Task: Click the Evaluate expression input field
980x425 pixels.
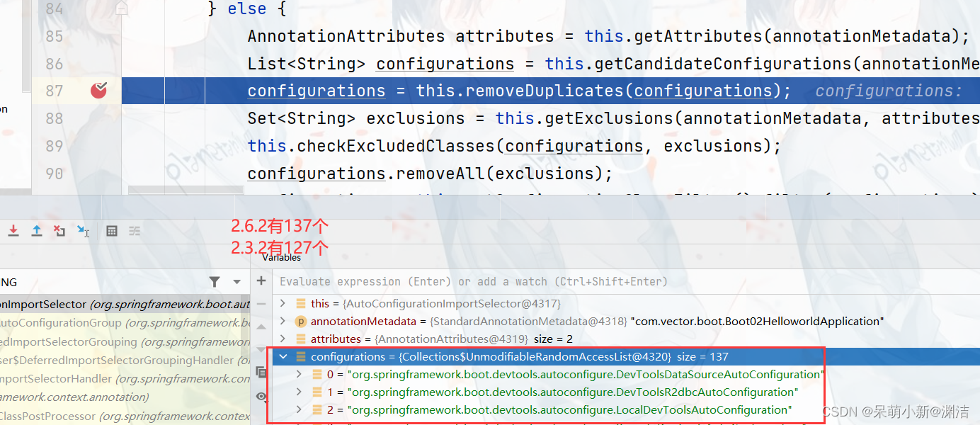Action: (x=626, y=281)
